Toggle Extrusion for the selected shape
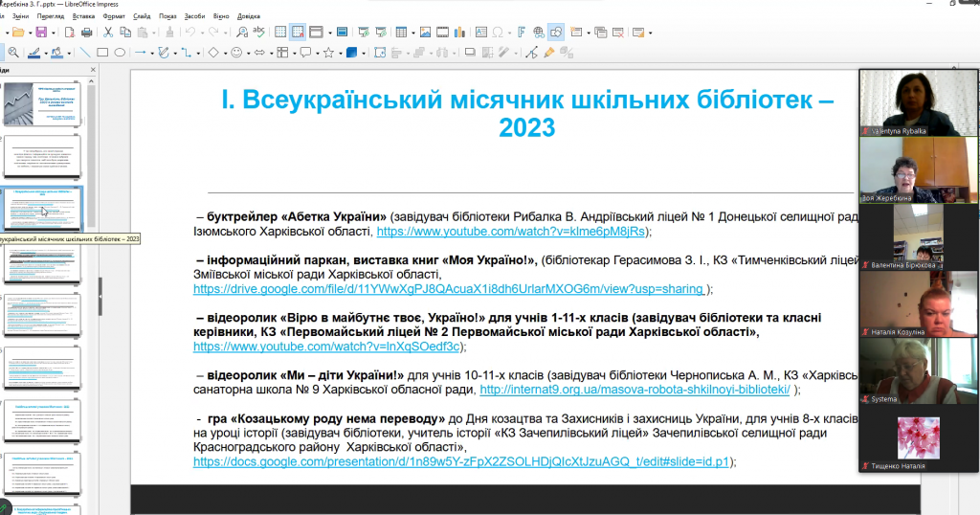The width and height of the screenshot is (980, 515). click(567, 53)
